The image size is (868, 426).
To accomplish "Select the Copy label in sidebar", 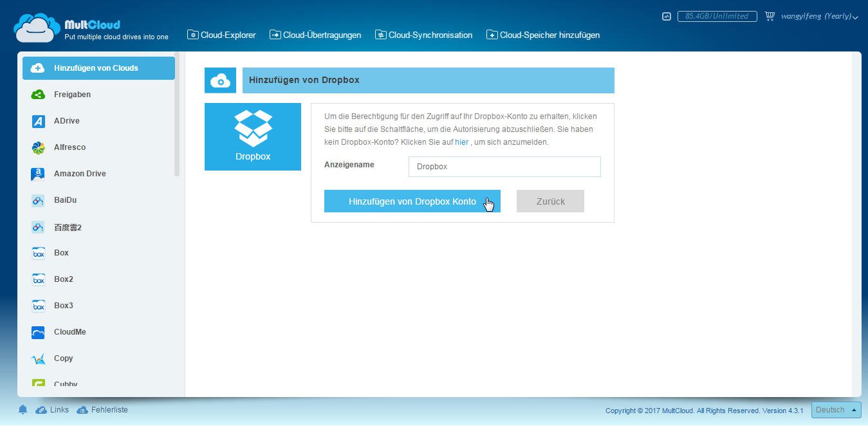I will [x=63, y=358].
